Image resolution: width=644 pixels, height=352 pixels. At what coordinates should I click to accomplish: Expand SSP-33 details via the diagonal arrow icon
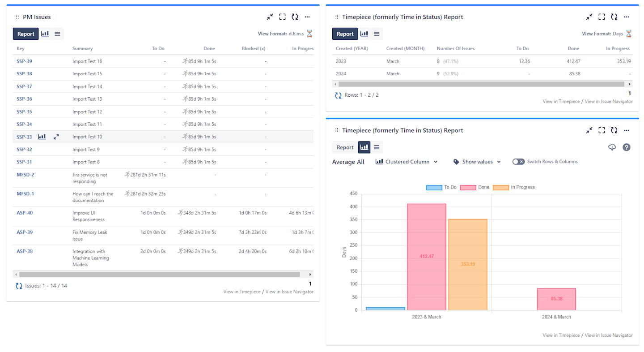point(56,137)
